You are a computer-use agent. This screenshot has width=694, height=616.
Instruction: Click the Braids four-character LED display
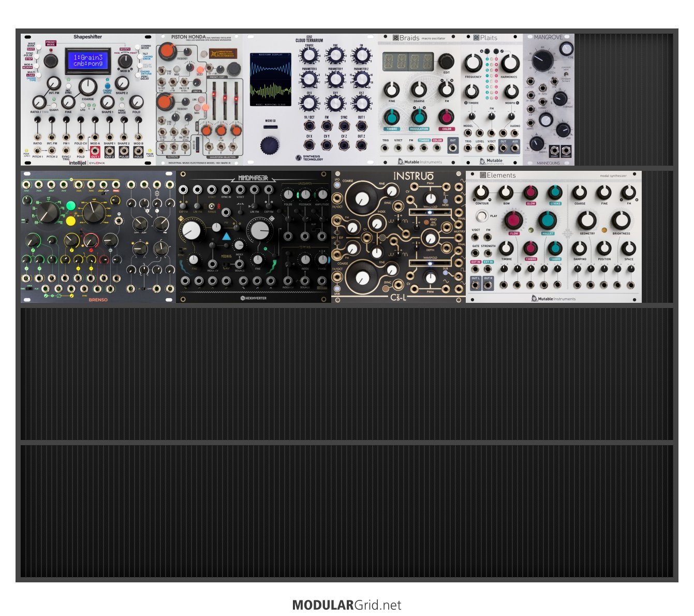tap(408, 62)
